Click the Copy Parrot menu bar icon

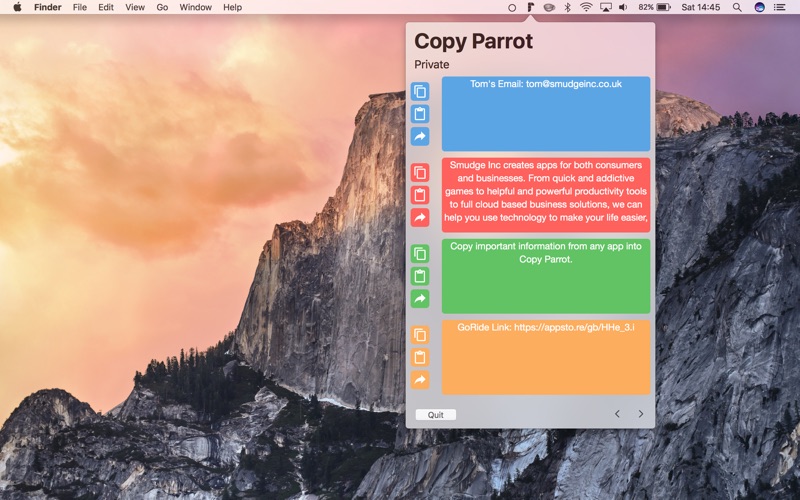click(x=531, y=7)
